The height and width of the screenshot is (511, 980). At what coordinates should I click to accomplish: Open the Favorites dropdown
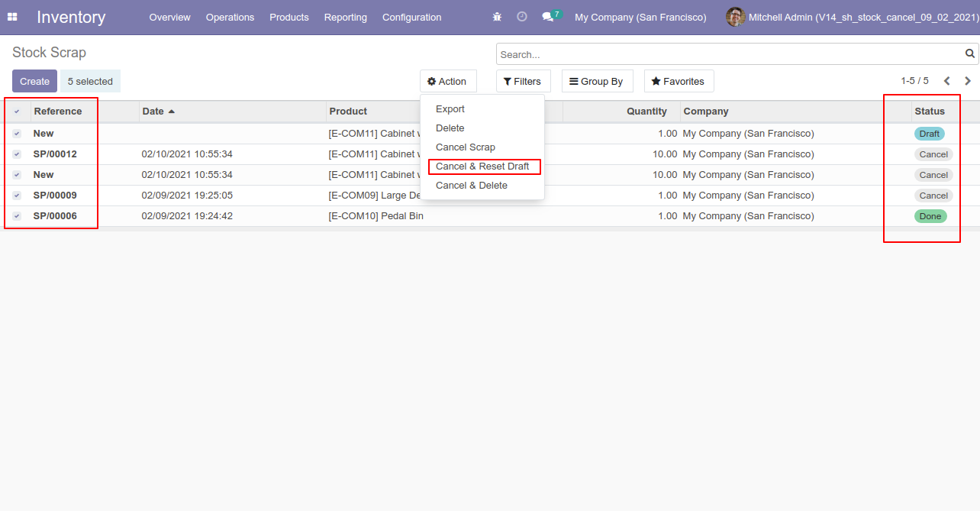pos(679,81)
